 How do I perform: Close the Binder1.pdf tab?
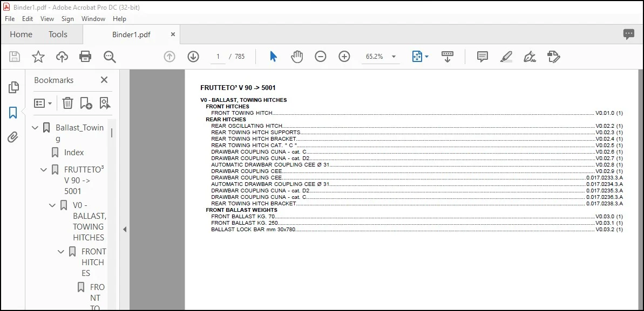coord(173,34)
